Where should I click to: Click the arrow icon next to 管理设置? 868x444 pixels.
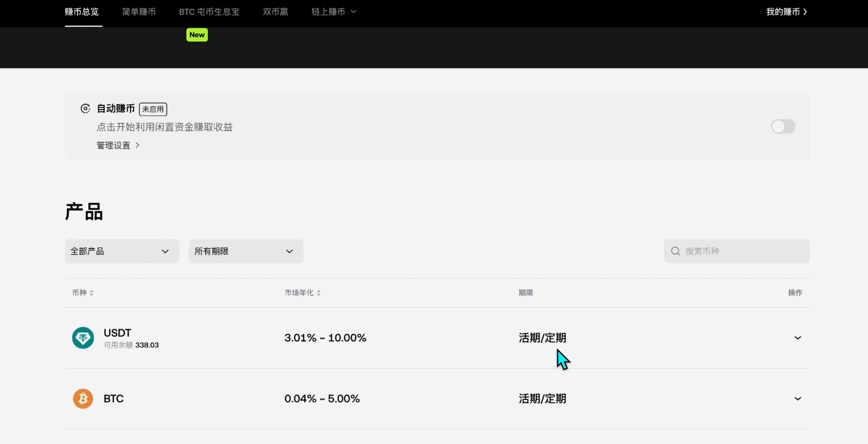click(138, 145)
